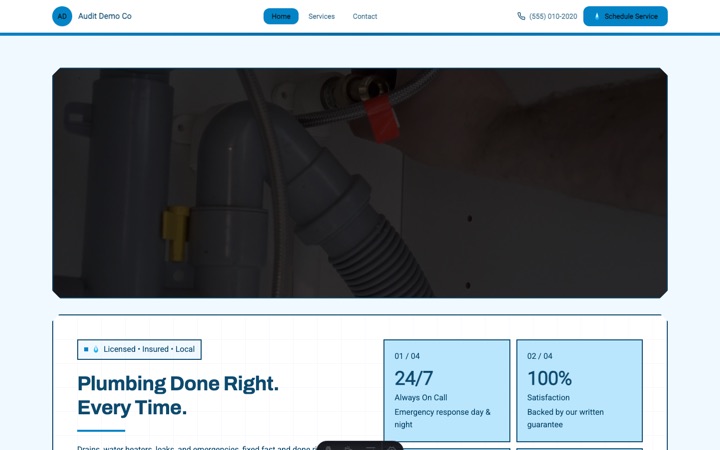Image resolution: width=720 pixels, height=450 pixels.
Task: Click the '02 / 04' label
Action: tap(540, 356)
